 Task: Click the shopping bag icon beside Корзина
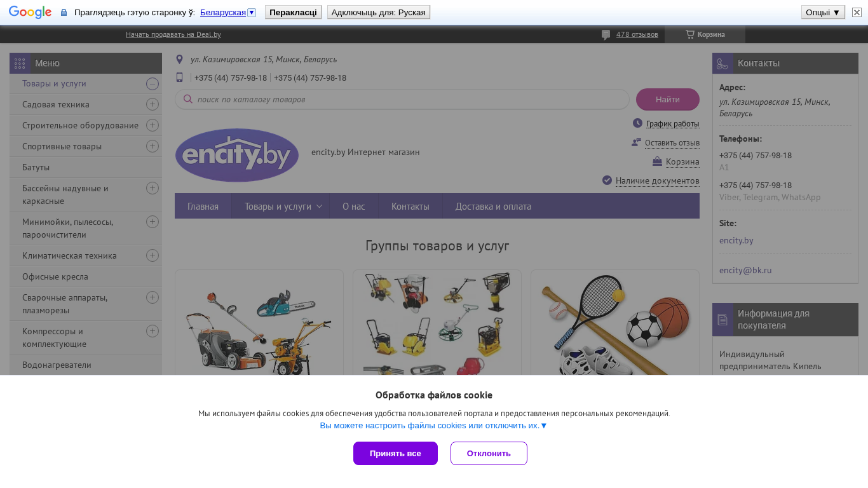coord(657,161)
